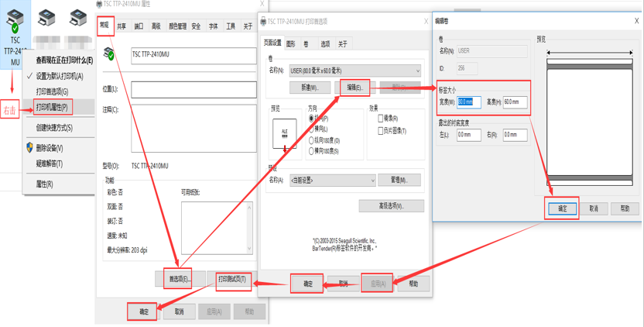Choose 打印机属性(P) from the context menu
644x327 pixels.
[x=53, y=107]
